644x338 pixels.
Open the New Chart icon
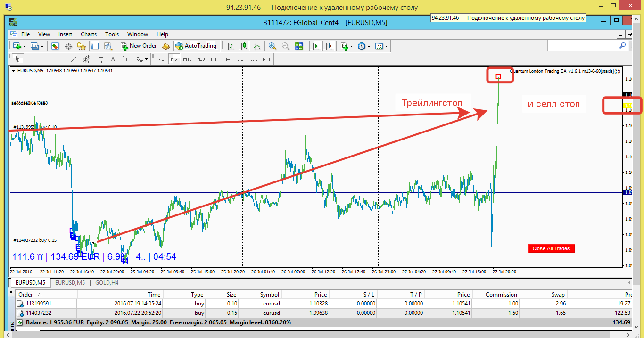[17, 46]
